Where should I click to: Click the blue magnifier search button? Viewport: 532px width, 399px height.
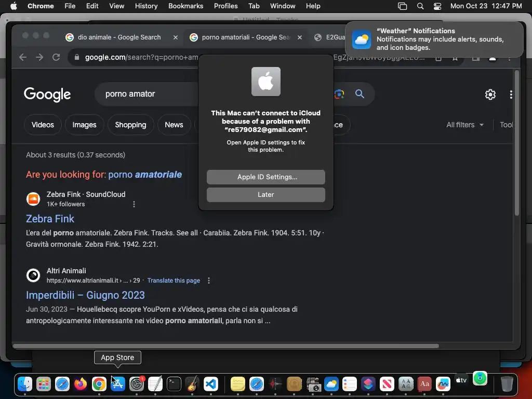(x=360, y=94)
